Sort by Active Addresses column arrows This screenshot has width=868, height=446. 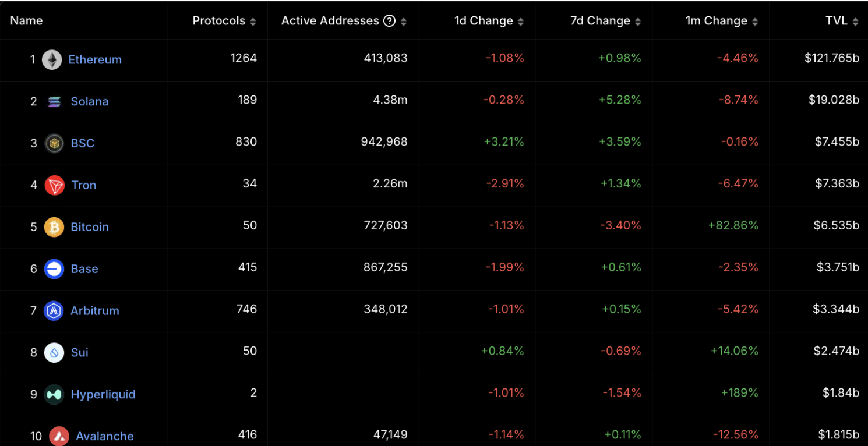point(404,22)
